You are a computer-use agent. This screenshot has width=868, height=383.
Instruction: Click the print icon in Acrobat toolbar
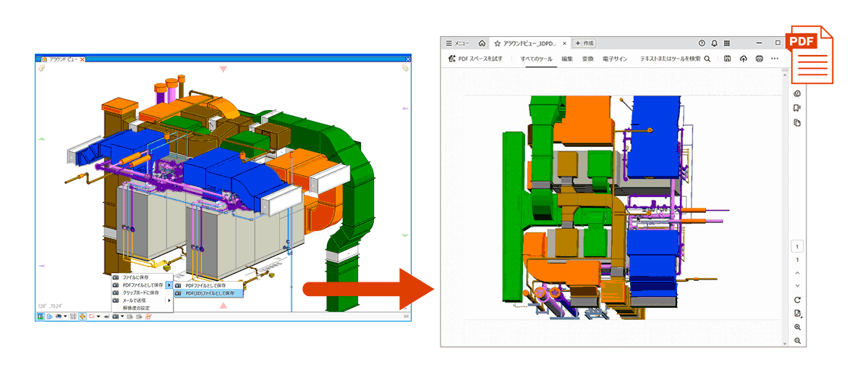pos(759,59)
